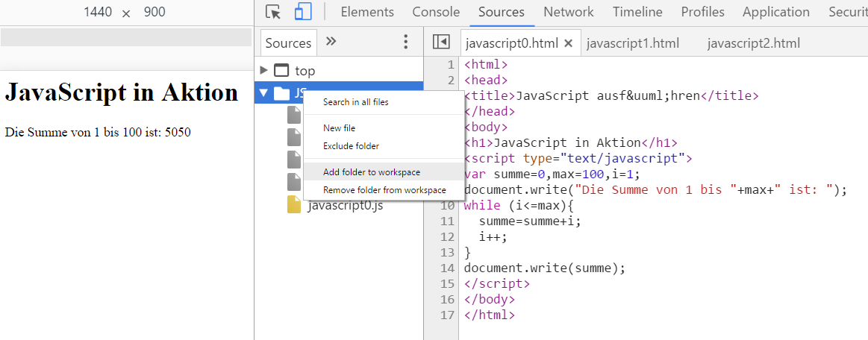Screen dimensions: 868x340
Task: Go to the Application tab
Action: point(776,12)
